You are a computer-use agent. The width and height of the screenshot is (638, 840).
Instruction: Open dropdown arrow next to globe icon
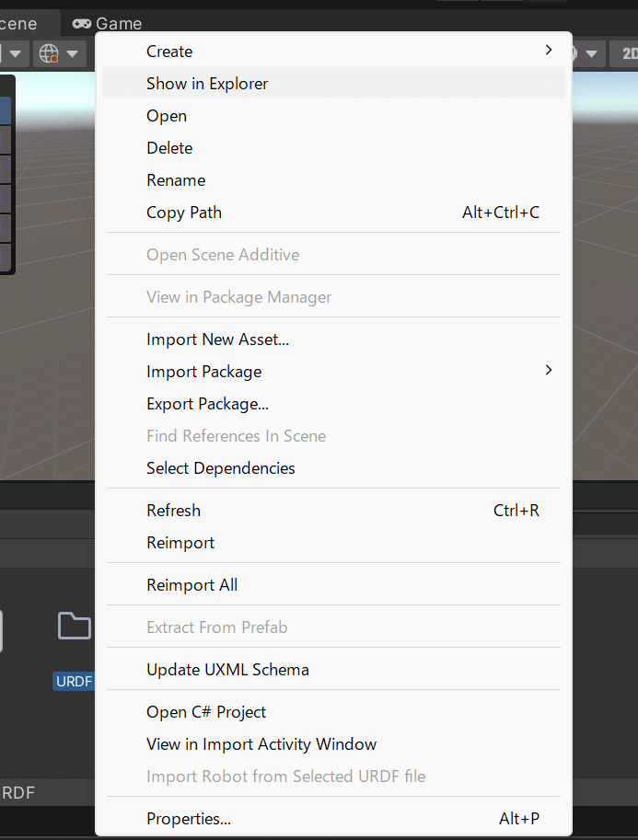coord(73,53)
